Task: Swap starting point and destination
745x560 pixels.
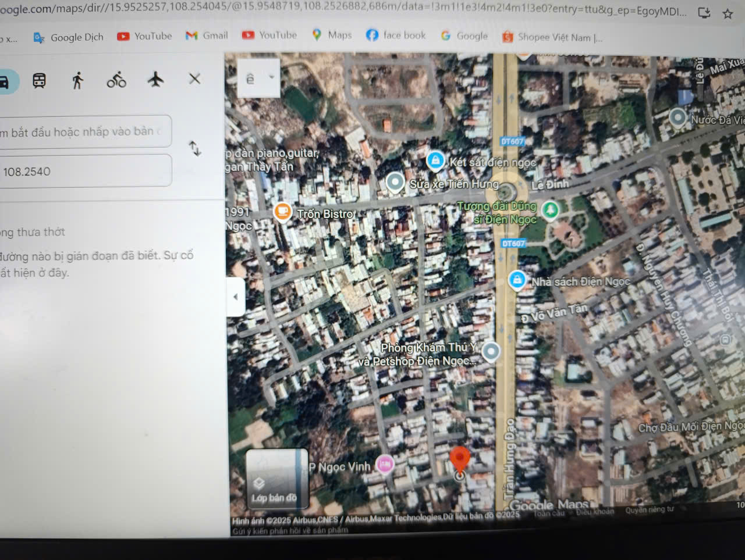Action: [x=195, y=149]
